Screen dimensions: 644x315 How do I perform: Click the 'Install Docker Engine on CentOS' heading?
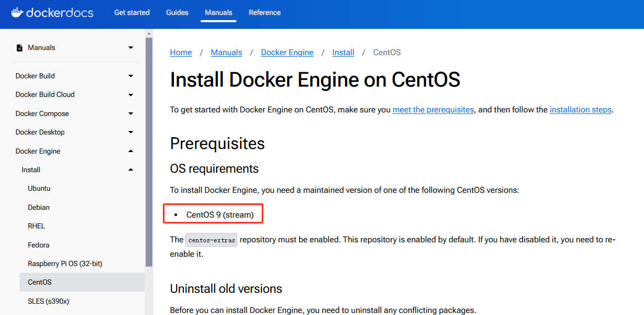click(x=315, y=80)
